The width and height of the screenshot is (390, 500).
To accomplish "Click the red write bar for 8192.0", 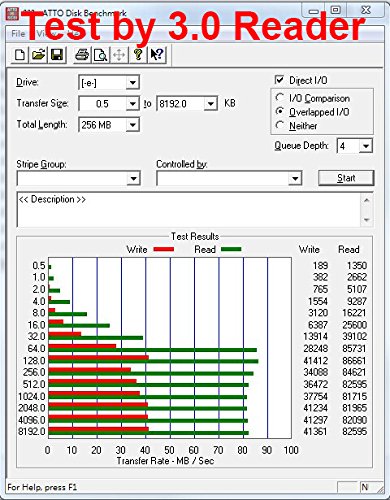I will click(99, 429).
